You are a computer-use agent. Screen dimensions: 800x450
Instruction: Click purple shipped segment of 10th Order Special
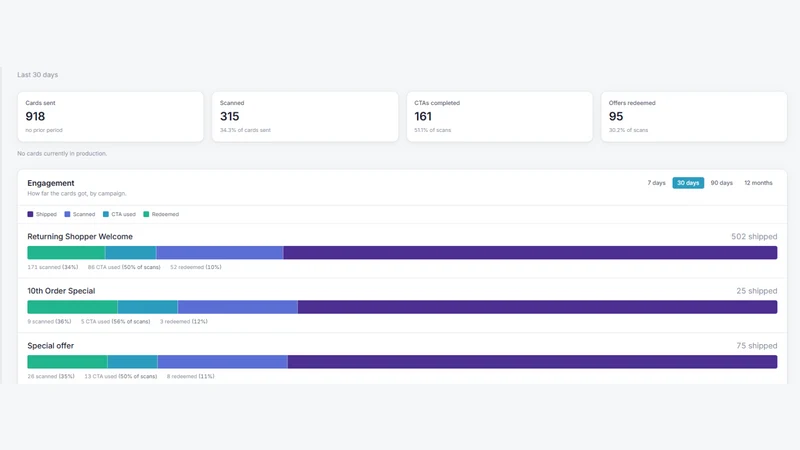point(538,307)
